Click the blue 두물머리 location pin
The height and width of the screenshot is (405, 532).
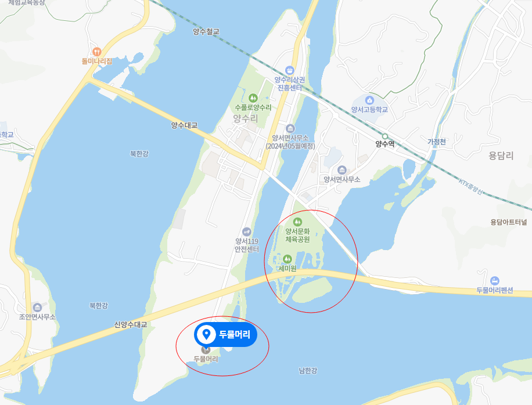point(225,335)
